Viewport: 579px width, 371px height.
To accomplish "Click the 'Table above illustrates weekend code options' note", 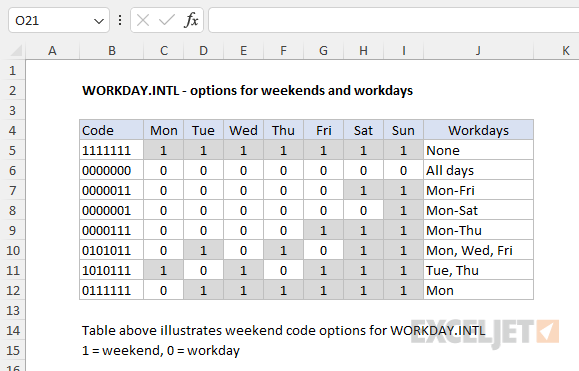I will coord(284,330).
